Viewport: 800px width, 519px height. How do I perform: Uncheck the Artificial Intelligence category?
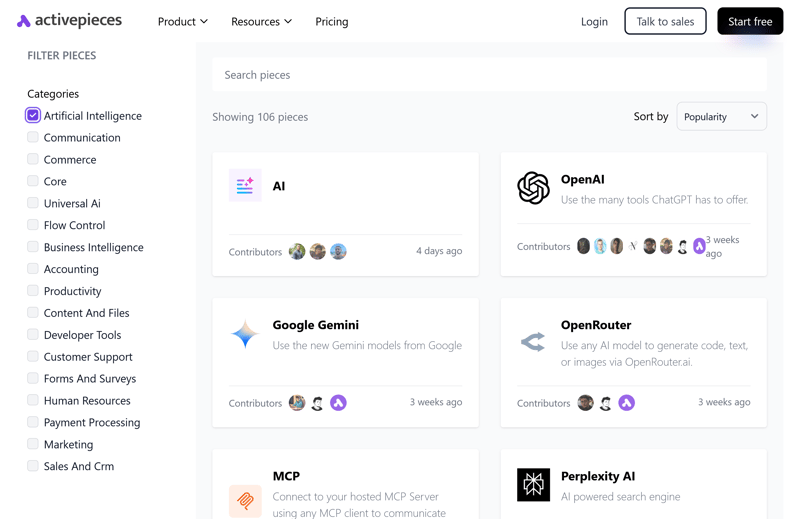click(33, 116)
